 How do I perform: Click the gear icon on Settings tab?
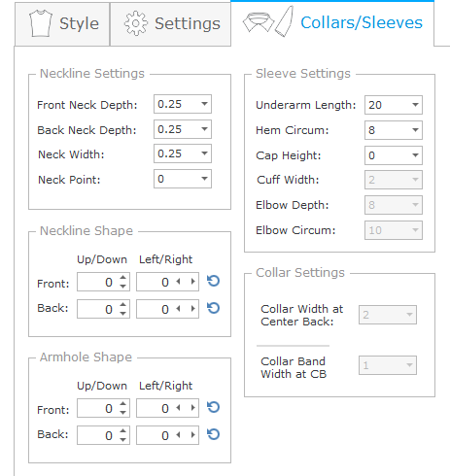coord(136,23)
